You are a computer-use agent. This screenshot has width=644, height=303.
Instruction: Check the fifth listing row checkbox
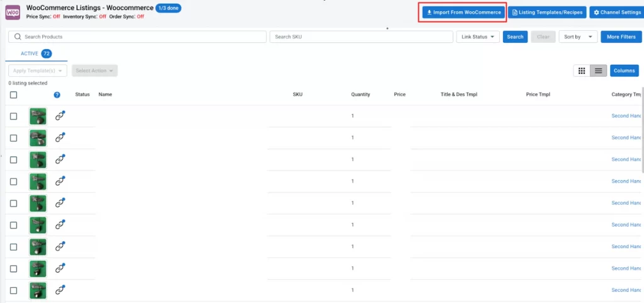14,203
